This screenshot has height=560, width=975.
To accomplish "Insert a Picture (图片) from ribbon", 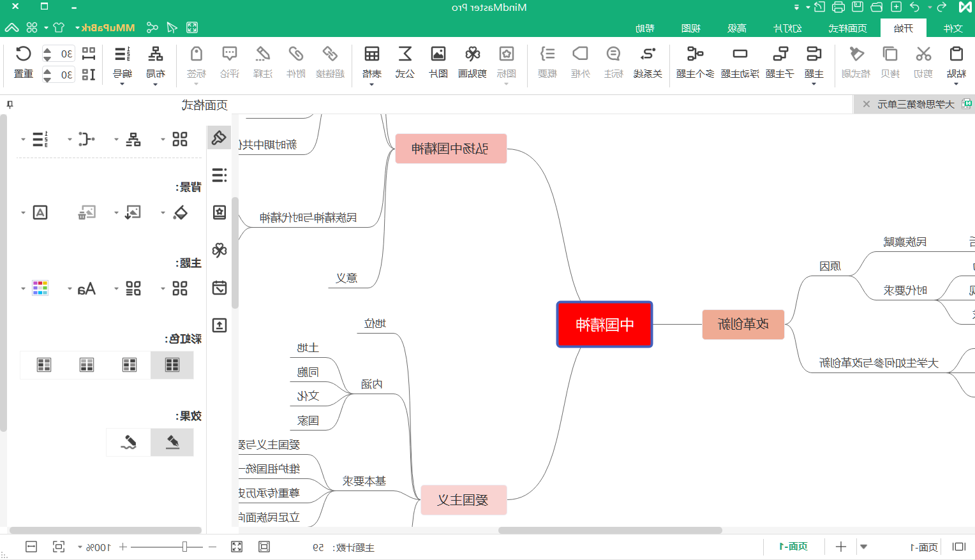I will click(x=438, y=54).
